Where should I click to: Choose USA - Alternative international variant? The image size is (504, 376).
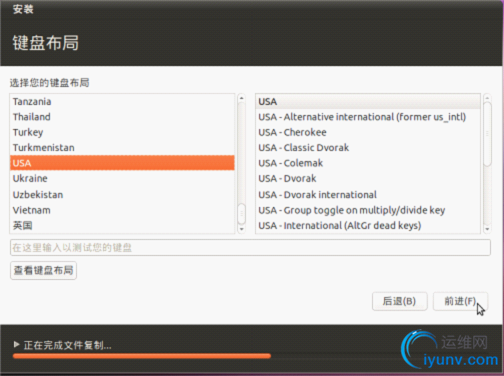click(368, 117)
